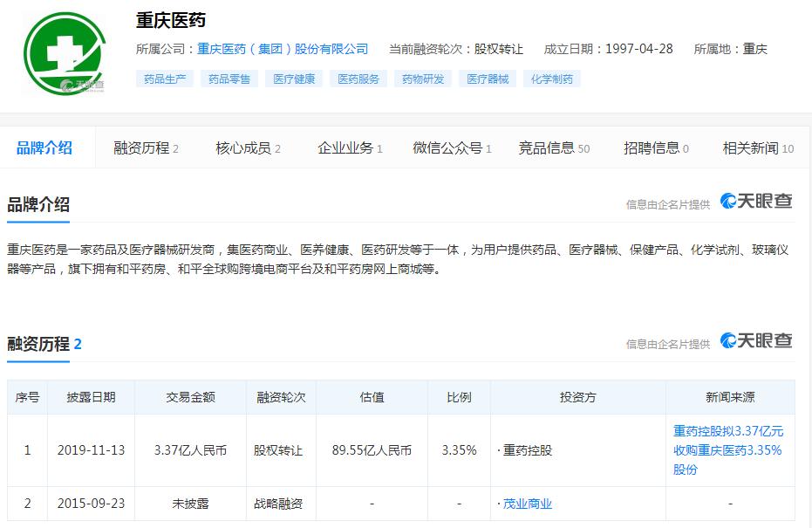This screenshot has height=528, width=812.
Task: Click the 估值 column header
Action: [x=372, y=397]
